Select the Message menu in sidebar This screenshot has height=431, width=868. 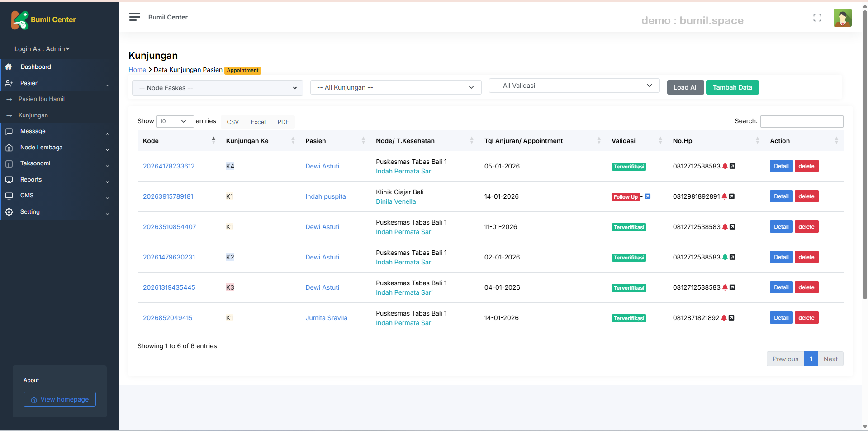click(33, 131)
